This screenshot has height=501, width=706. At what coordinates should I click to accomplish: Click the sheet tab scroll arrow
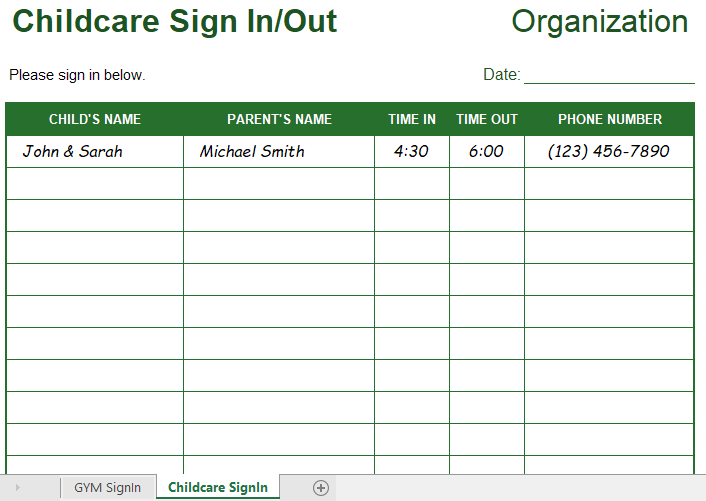pos(18,487)
